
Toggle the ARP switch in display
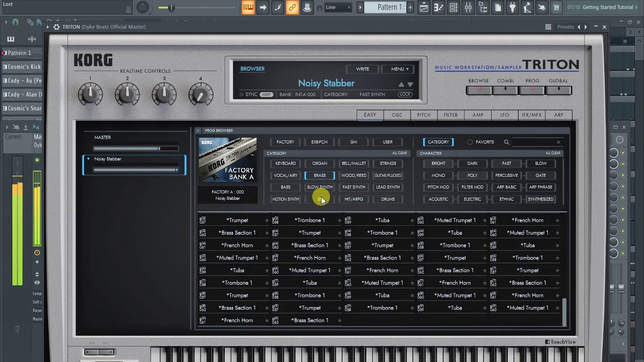[266, 95]
